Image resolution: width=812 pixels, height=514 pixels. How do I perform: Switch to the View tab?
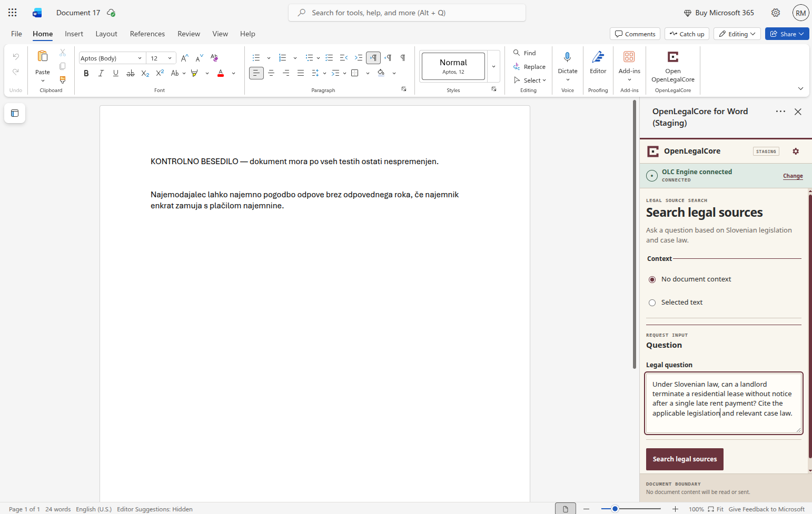220,34
